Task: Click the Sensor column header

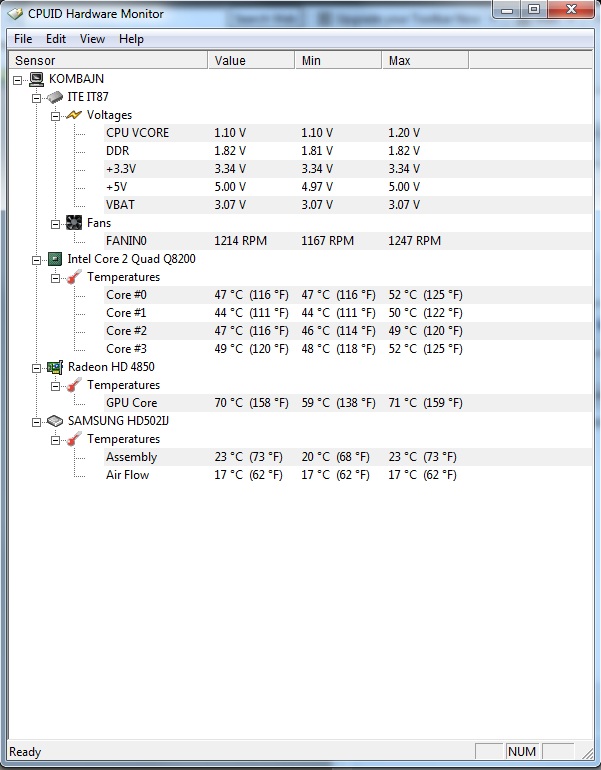Action: click(x=109, y=60)
